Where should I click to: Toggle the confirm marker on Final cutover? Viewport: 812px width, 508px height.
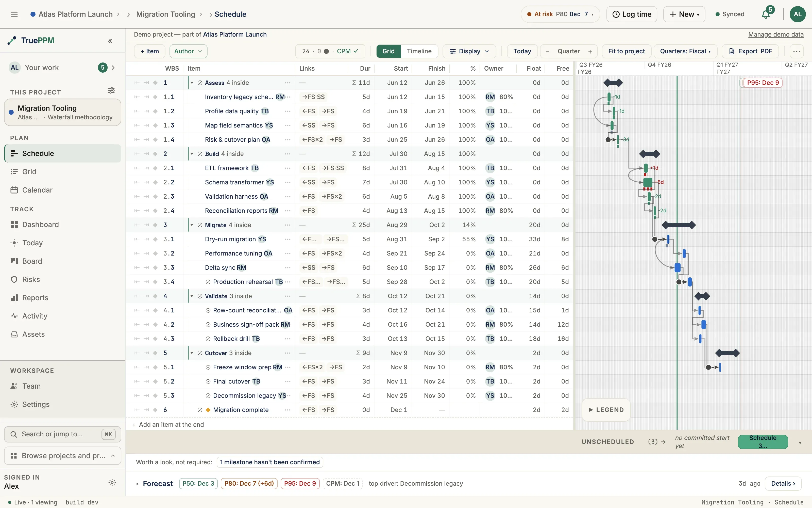point(208,381)
